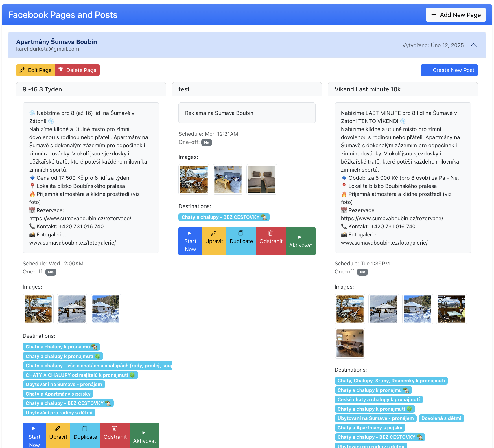Viewport: 494px width, 448px height.
Task: Click 'Facebook Pages and Posts' heading
Action: click(x=63, y=15)
